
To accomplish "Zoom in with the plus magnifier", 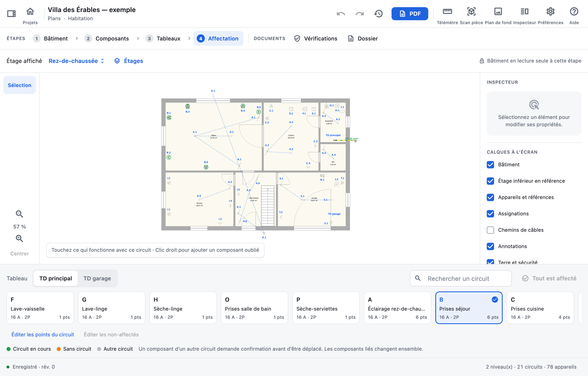I will pyautogui.click(x=20, y=238).
